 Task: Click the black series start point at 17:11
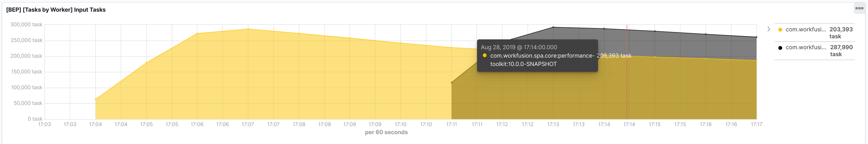452,82
